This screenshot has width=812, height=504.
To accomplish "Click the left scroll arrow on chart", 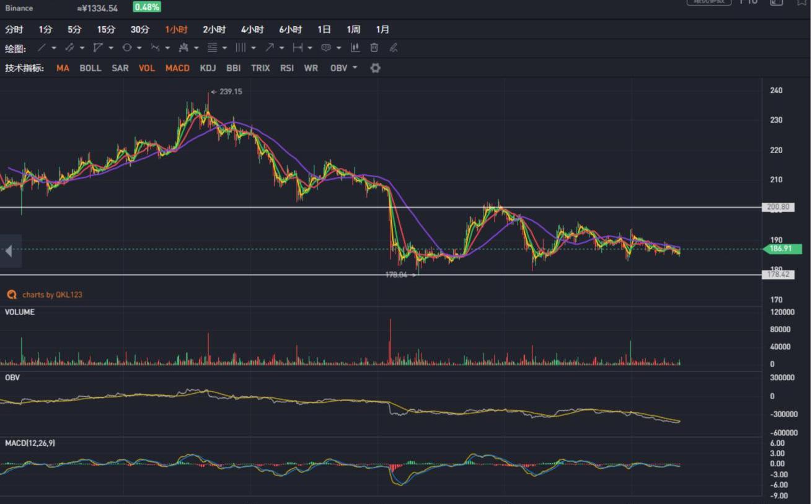I will 9,251.
